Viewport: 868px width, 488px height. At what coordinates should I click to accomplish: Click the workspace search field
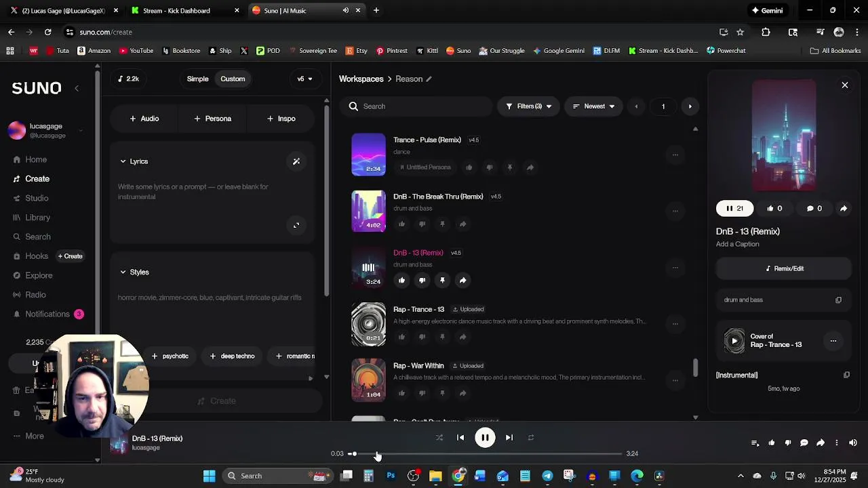[416, 106]
